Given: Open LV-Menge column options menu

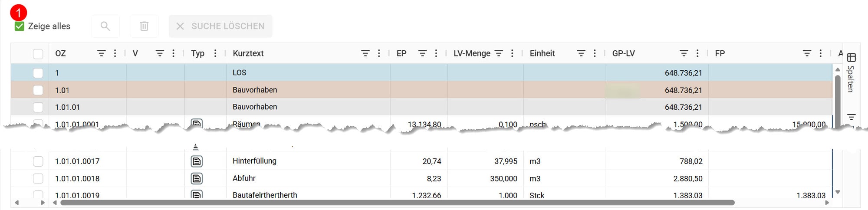Looking at the screenshot, I should [512, 53].
